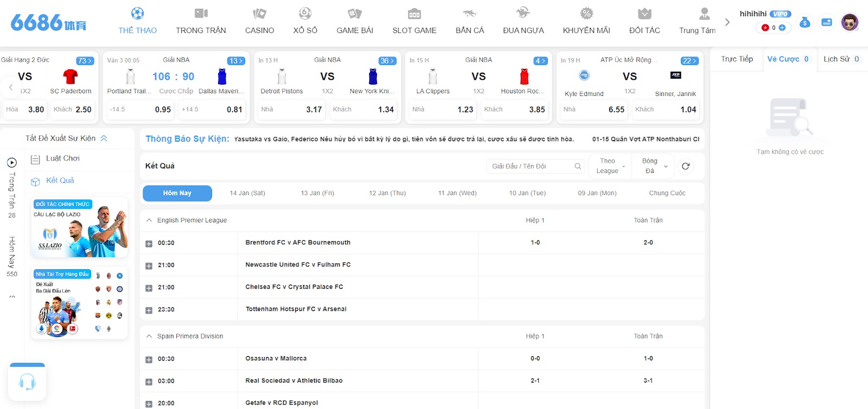Click the Luật Chơi rules document icon
Viewport: 868px width, 409px height.
pyautogui.click(x=35, y=159)
